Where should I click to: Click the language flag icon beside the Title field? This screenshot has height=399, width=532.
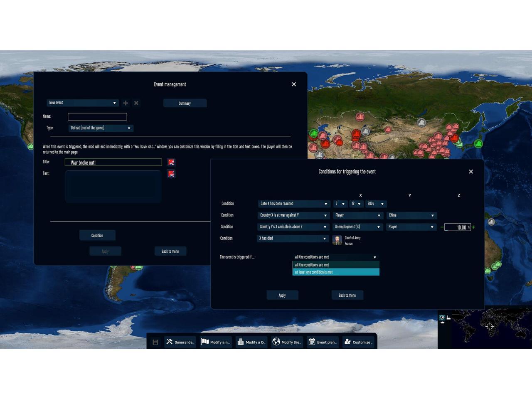point(171,162)
